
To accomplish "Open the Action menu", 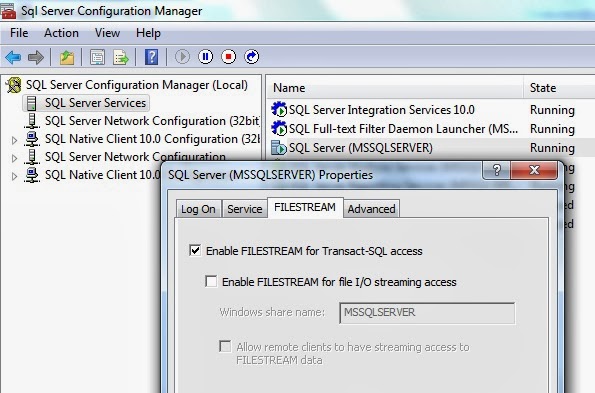I will coord(61,33).
